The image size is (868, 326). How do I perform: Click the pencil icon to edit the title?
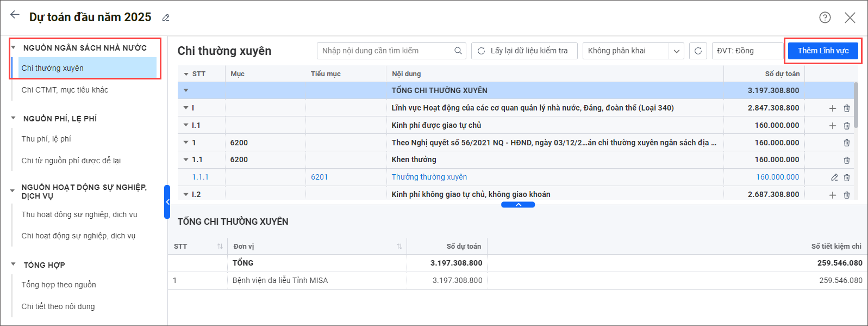[166, 18]
